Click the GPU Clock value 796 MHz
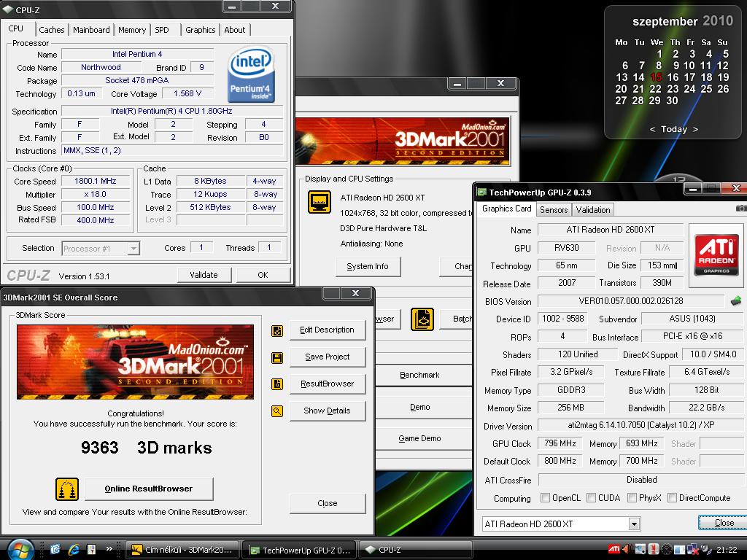Image resolution: width=747 pixels, height=560 pixels. coord(560,443)
